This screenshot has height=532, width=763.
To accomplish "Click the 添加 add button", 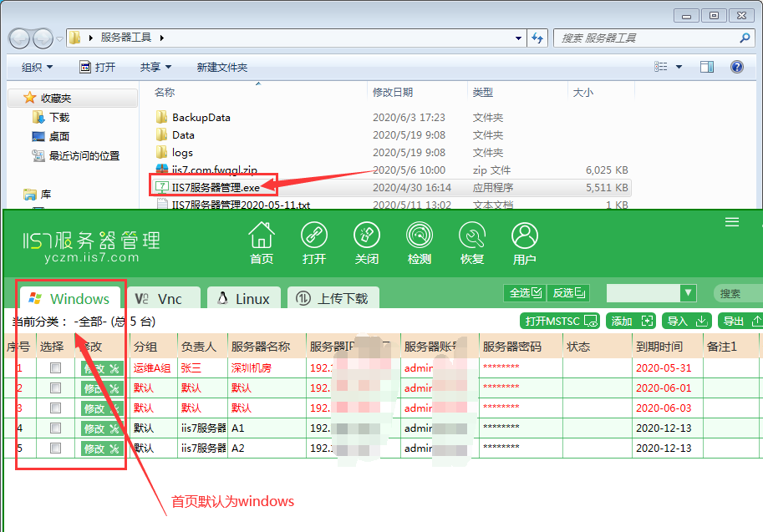I will click(x=631, y=321).
